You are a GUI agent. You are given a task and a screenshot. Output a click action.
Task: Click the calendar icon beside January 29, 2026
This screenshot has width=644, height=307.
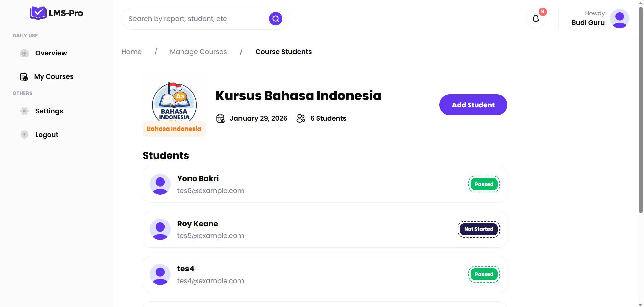click(x=220, y=118)
